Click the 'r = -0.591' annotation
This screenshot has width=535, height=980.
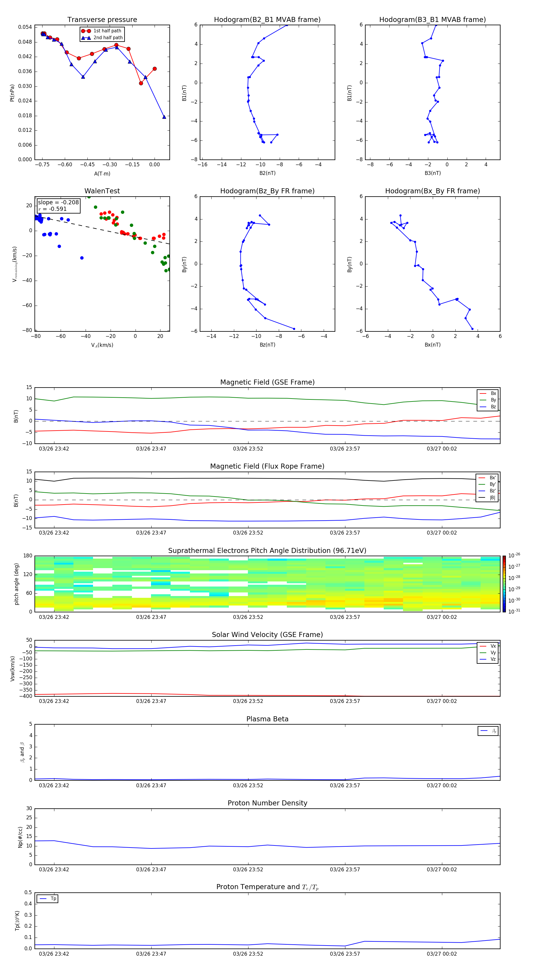(x=53, y=209)
